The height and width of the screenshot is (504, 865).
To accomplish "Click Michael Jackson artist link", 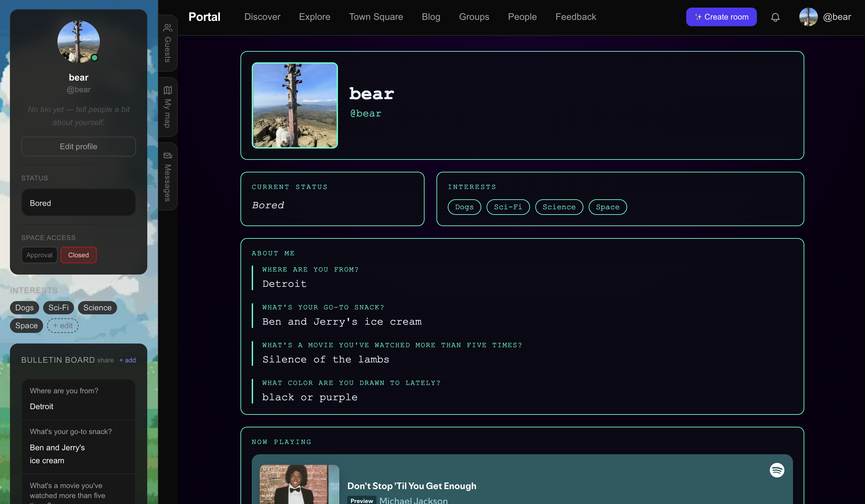I will [x=413, y=501].
